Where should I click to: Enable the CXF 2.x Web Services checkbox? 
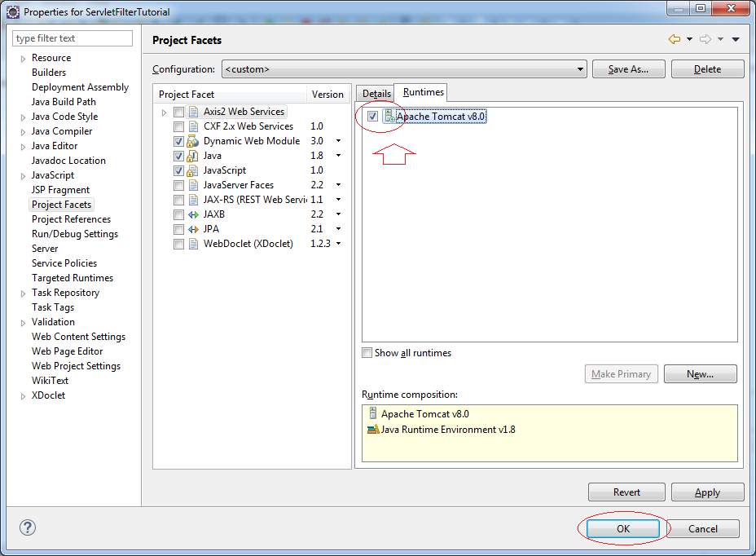(179, 126)
